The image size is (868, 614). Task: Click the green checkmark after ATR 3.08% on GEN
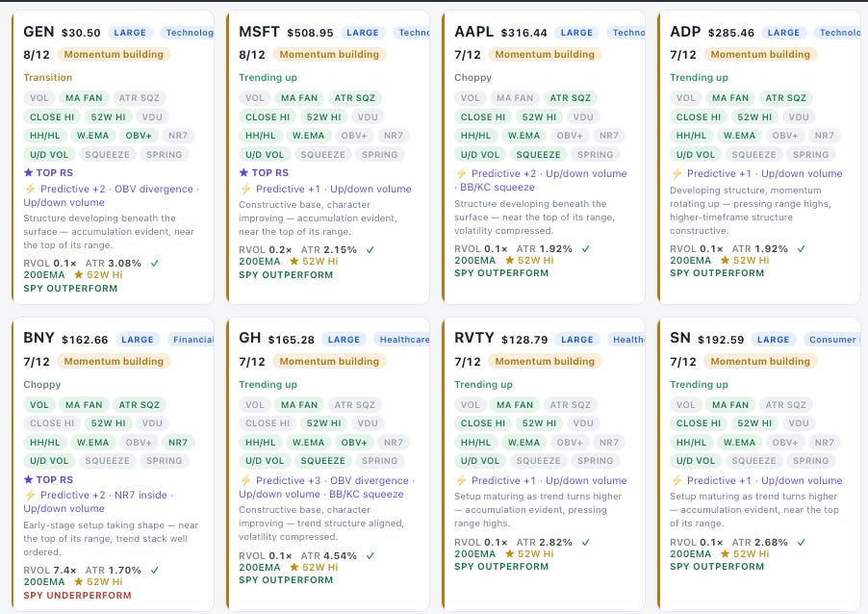[x=154, y=263]
